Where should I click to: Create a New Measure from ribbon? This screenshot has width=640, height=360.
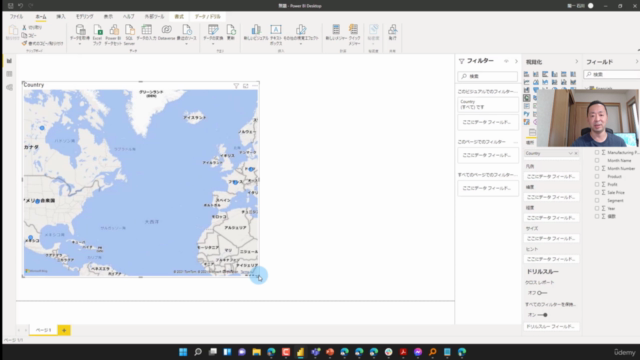coord(336,33)
